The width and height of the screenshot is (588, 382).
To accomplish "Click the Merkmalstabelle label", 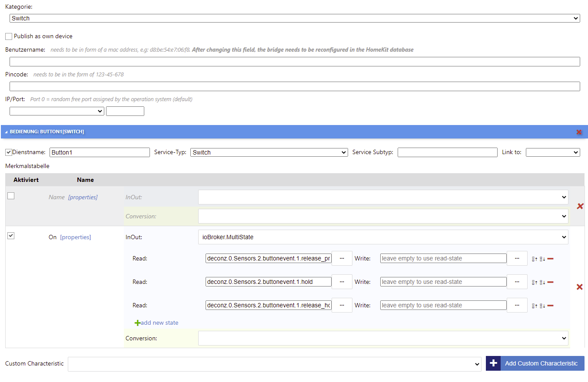I will [27, 166].
